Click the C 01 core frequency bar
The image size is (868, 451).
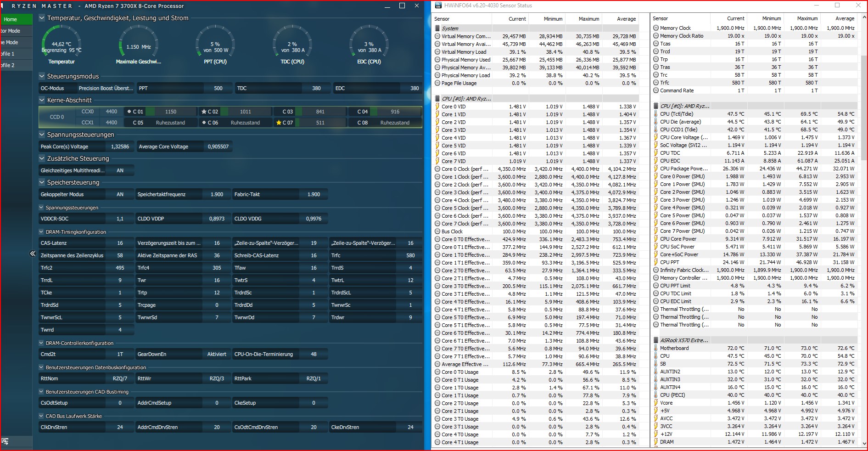point(171,112)
